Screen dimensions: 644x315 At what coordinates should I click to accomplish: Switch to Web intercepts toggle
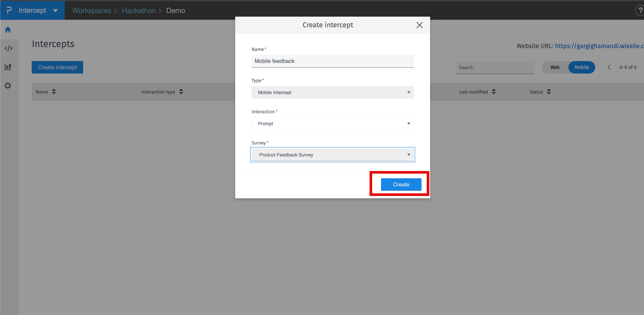(x=555, y=67)
